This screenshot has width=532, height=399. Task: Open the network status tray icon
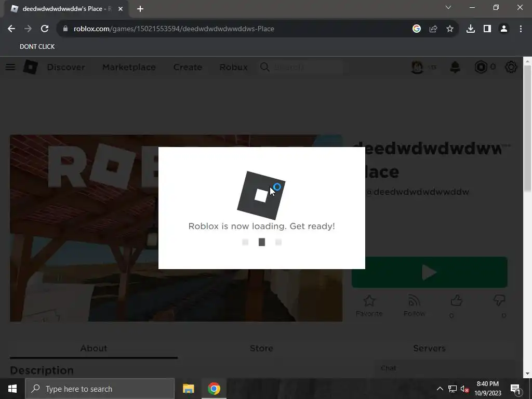453,389
